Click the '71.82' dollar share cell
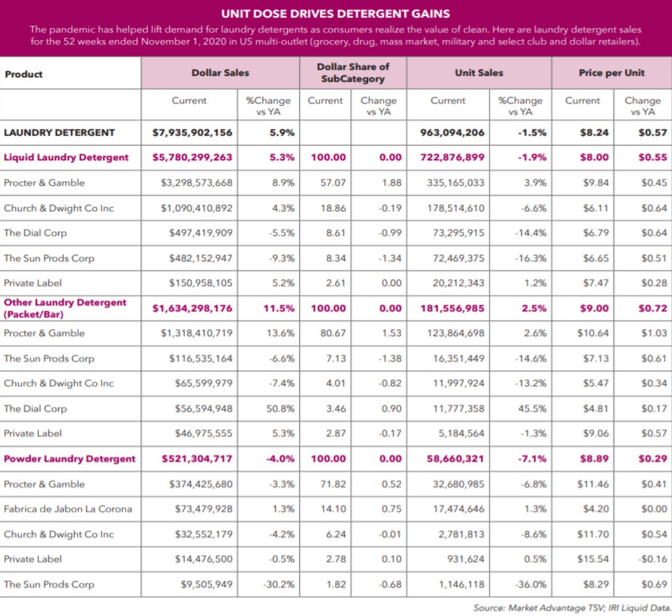672x616 pixels. (333, 484)
